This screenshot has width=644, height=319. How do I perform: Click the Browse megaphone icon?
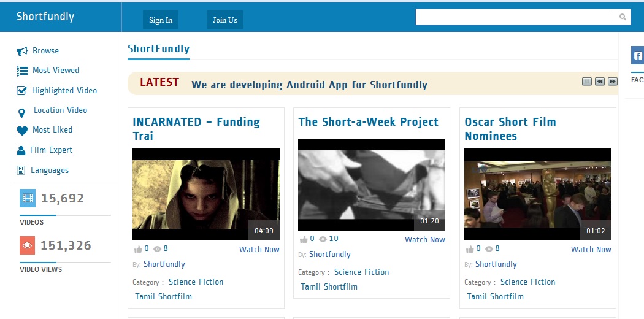coord(22,51)
